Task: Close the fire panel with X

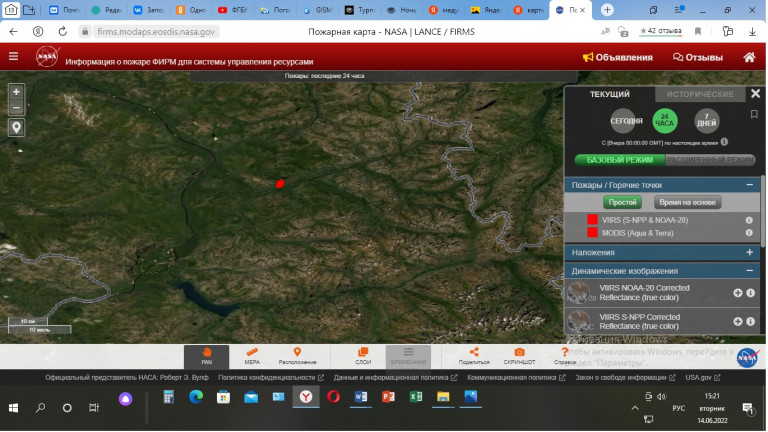Action: pyautogui.click(x=755, y=93)
